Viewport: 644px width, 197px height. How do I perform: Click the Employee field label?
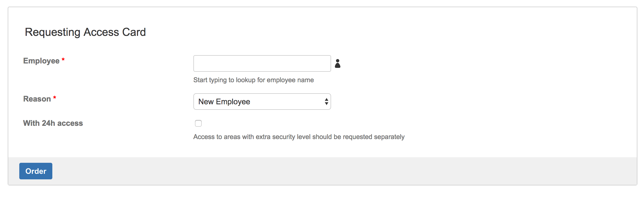click(x=41, y=61)
